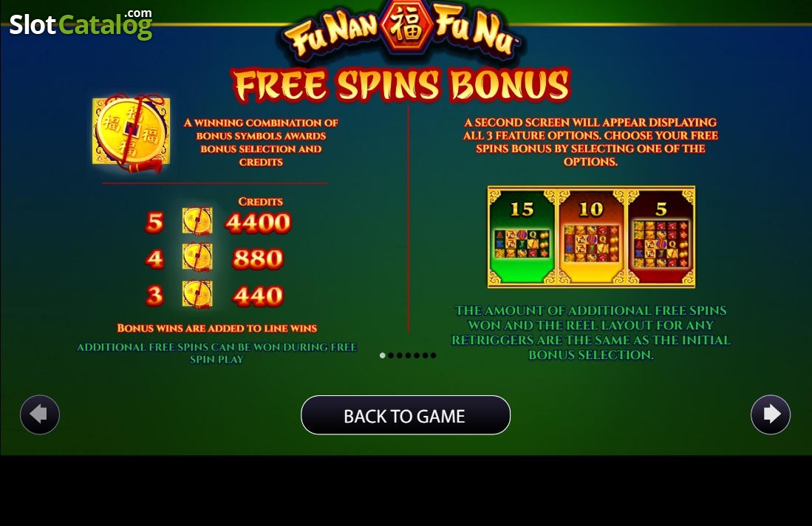The height and width of the screenshot is (526, 812).
Task: Click the first page indicator dot
Action: (x=383, y=355)
